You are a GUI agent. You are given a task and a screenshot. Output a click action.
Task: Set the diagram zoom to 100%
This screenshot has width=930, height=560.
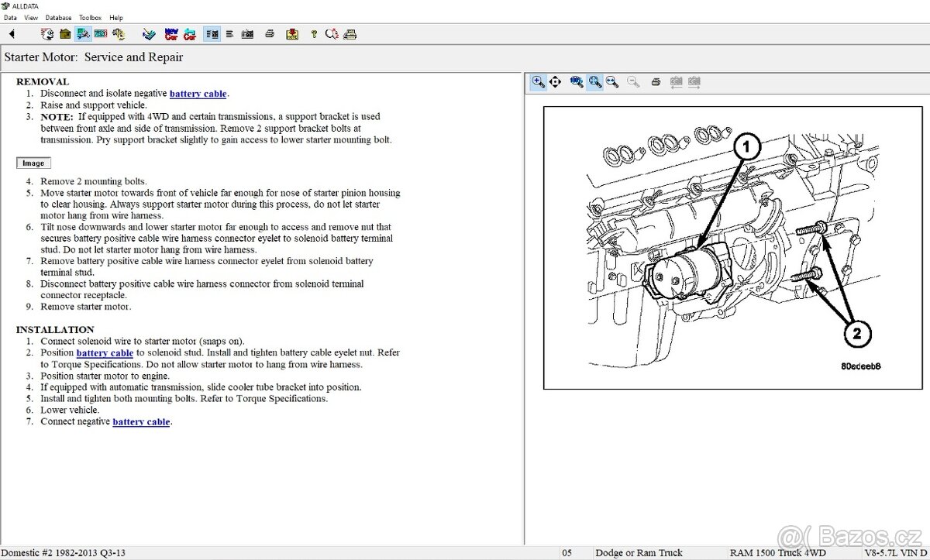[577, 81]
